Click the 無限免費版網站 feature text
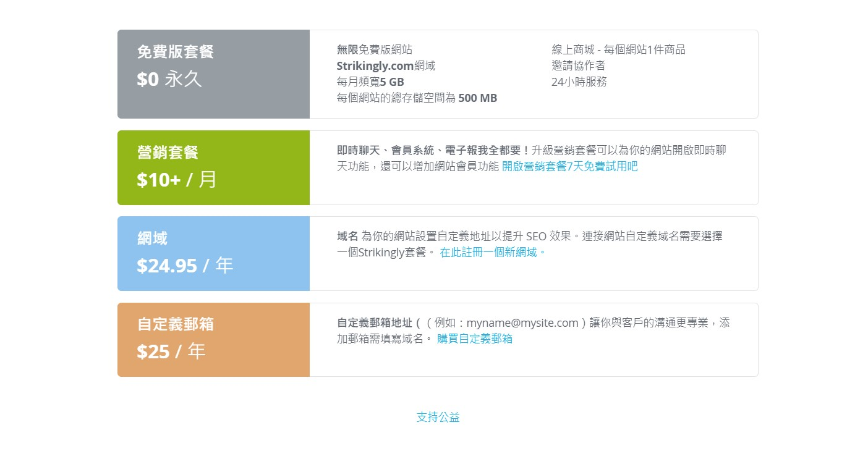The width and height of the screenshot is (868, 459). [x=374, y=49]
